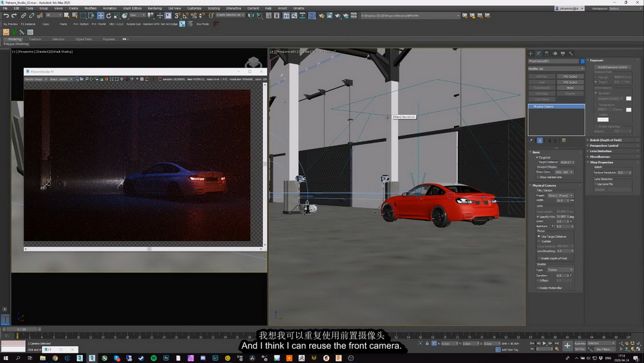Enable Motion Blur checkbox
Viewport: 644px width, 363px height.
tap(538, 288)
